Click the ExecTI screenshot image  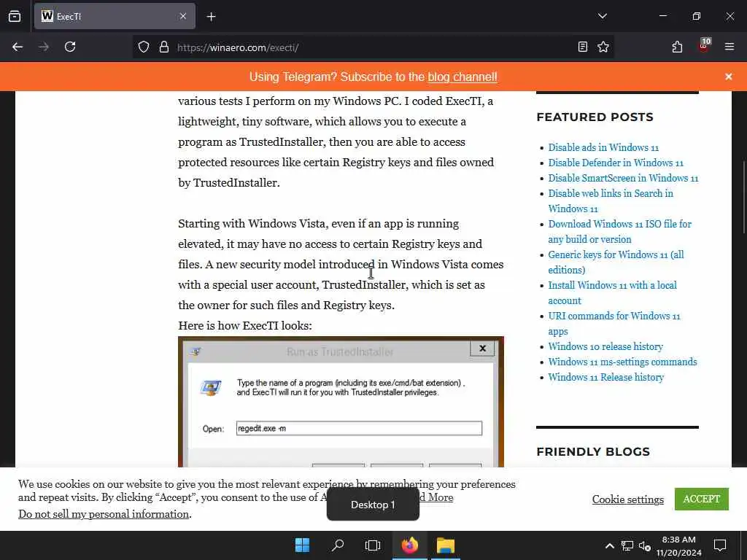(341, 402)
